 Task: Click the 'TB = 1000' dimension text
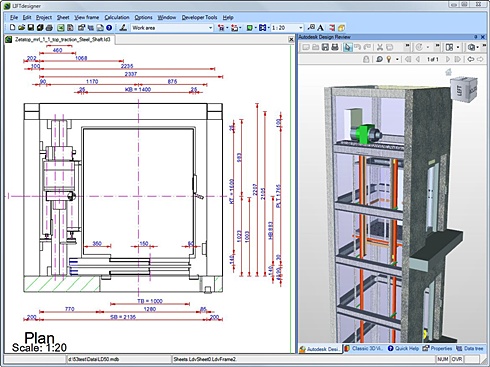[x=150, y=301]
